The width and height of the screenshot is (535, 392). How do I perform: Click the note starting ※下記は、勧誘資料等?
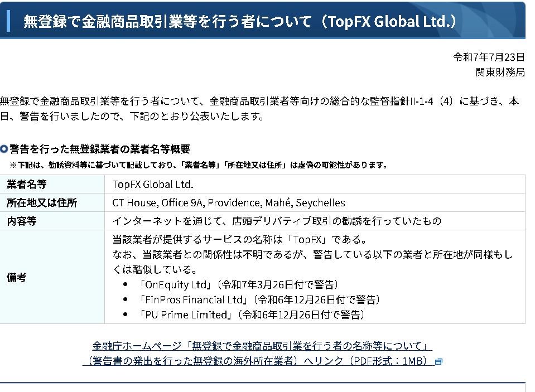(199, 165)
